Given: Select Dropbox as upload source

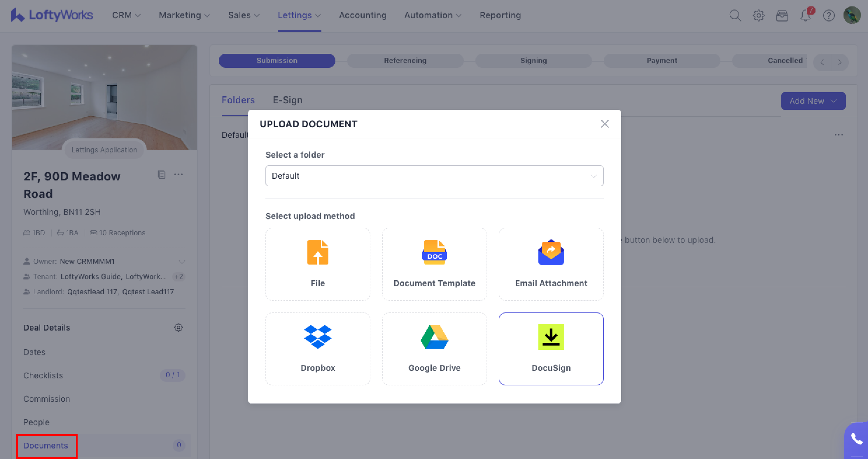Looking at the screenshot, I should [317, 348].
